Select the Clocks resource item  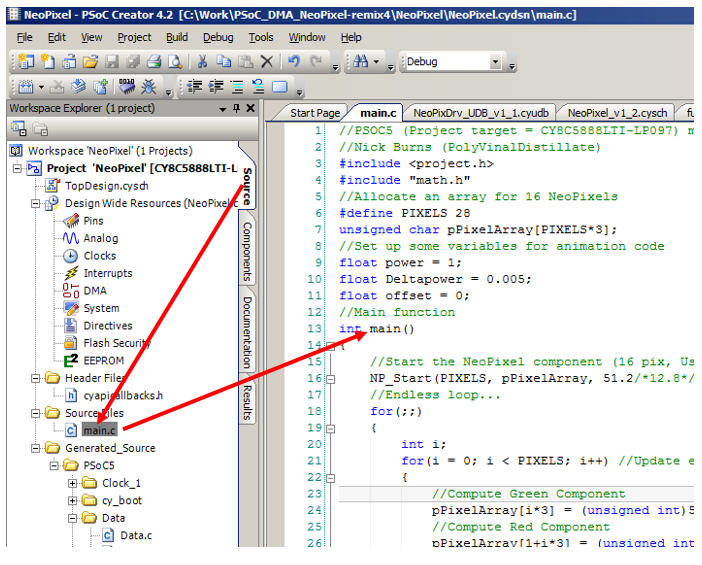(100, 256)
